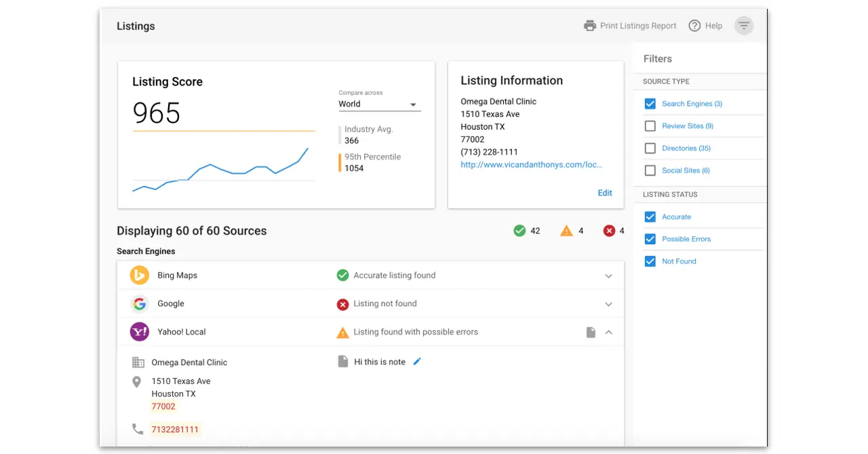Screen dimensions: 868x454
Task: Click the Search Engines (3) filter label
Action: tap(692, 104)
